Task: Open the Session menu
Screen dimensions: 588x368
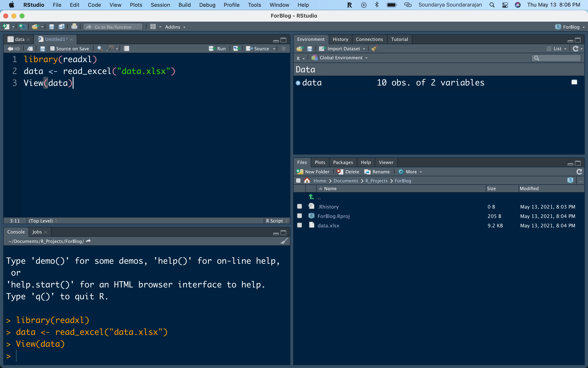Action: 160,5
